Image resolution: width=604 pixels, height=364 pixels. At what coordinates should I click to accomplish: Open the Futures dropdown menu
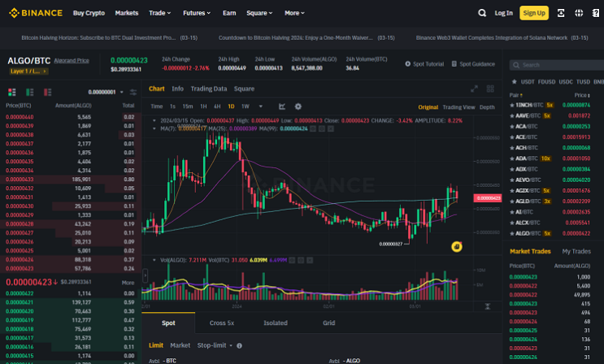(x=197, y=13)
